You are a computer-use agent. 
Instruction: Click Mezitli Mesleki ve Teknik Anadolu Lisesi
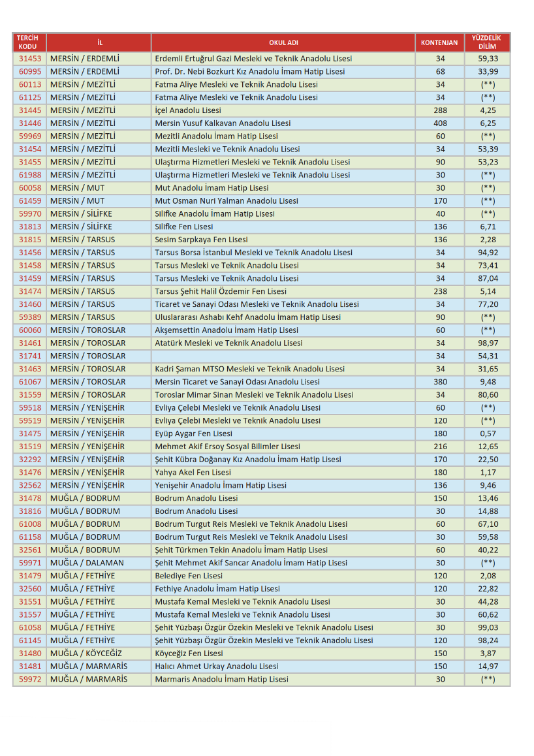[227, 150]
